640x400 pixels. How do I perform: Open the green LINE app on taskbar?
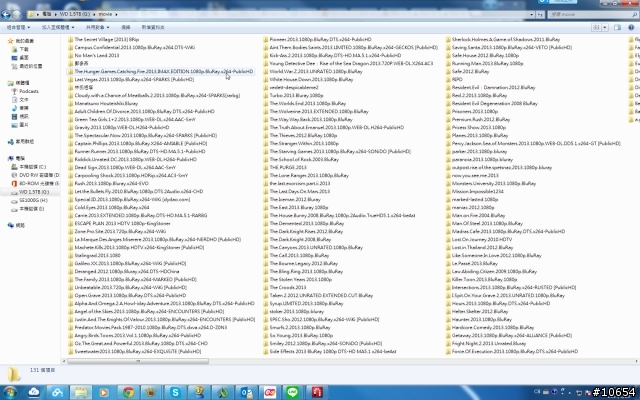coord(292,392)
